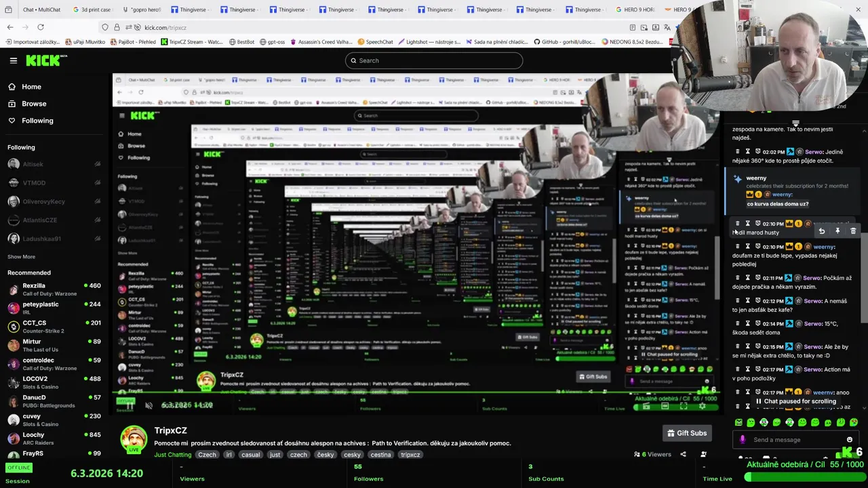Open the PajiBot - Přehled bookmark
Screen dimensions: 868x488
click(x=132, y=42)
